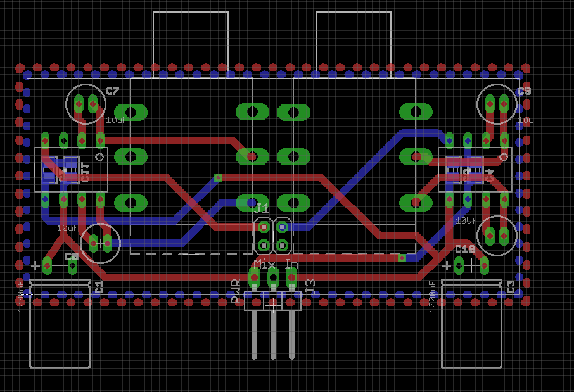574x392 pixels.
Task: Click the middle pin of J3 header
Action: tap(273, 277)
